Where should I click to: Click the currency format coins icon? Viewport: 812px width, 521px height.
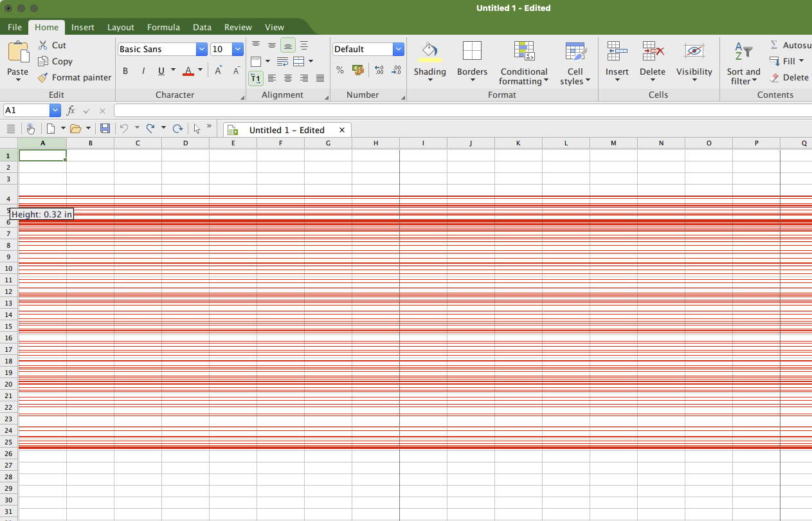click(x=358, y=70)
